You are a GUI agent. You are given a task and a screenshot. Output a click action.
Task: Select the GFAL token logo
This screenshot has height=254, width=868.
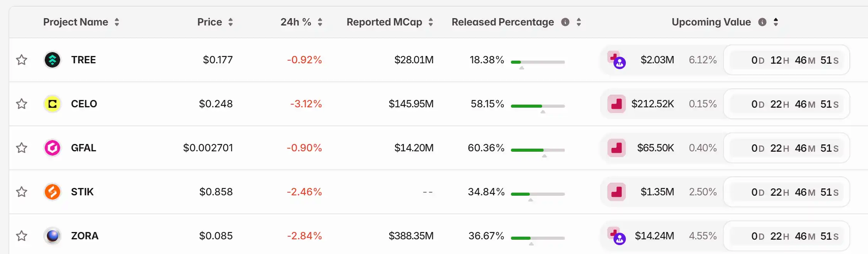coord(52,148)
